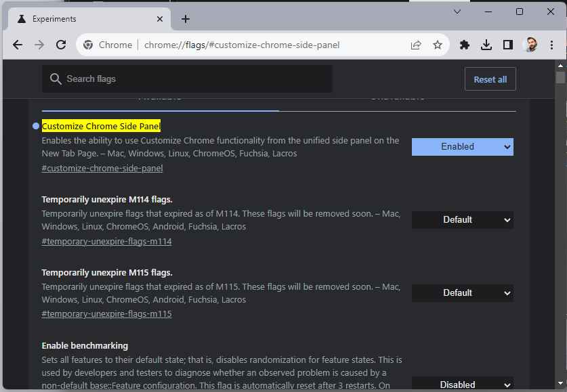This screenshot has width=567, height=392.
Task: Expand the M114 flags Default dropdown
Action: tap(462, 220)
